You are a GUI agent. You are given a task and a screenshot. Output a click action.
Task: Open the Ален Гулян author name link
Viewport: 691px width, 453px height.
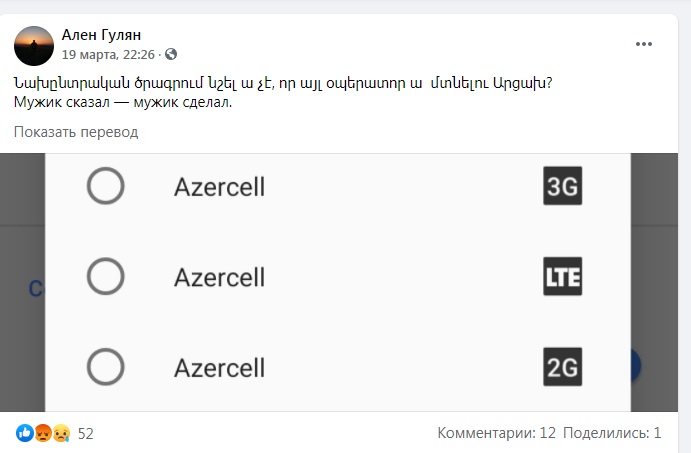pyautogui.click(x=101, y=35)
